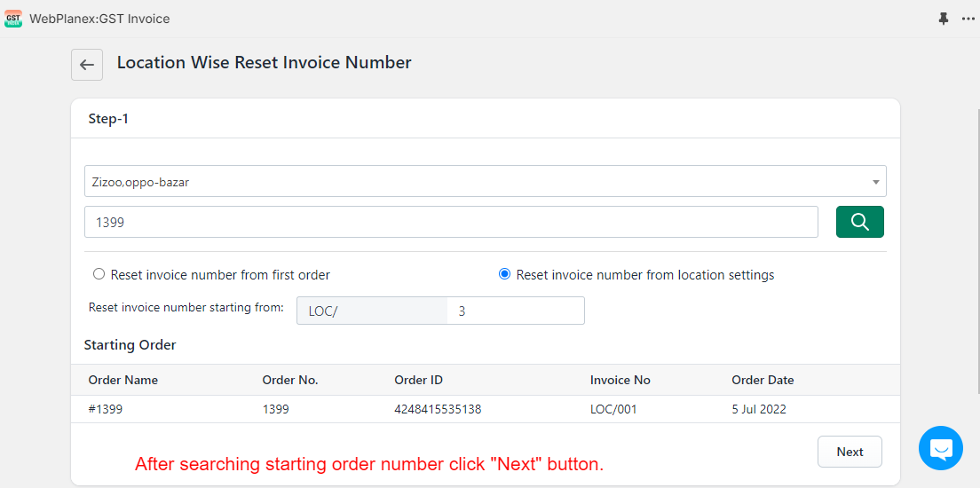The width and height of the screenshot is (980, 488).
Task: Click the Order Name column header
Action: tap(123, 380)
